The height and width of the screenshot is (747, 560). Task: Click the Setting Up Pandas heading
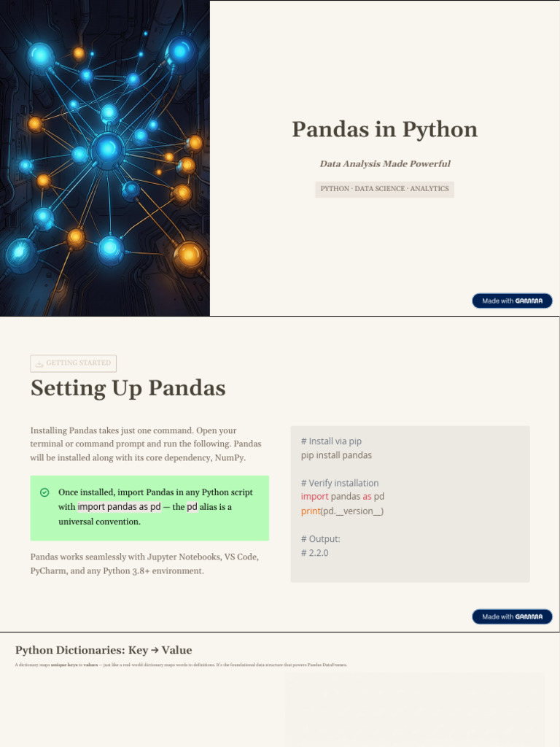pos(128,388)
